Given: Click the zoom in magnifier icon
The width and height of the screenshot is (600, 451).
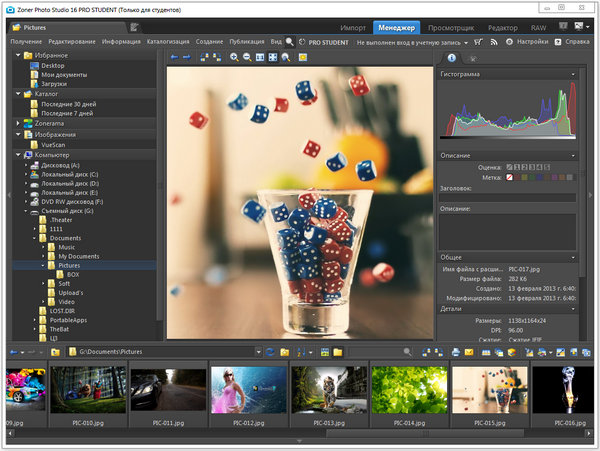Looking at the screenshot, I should (234, 58).
